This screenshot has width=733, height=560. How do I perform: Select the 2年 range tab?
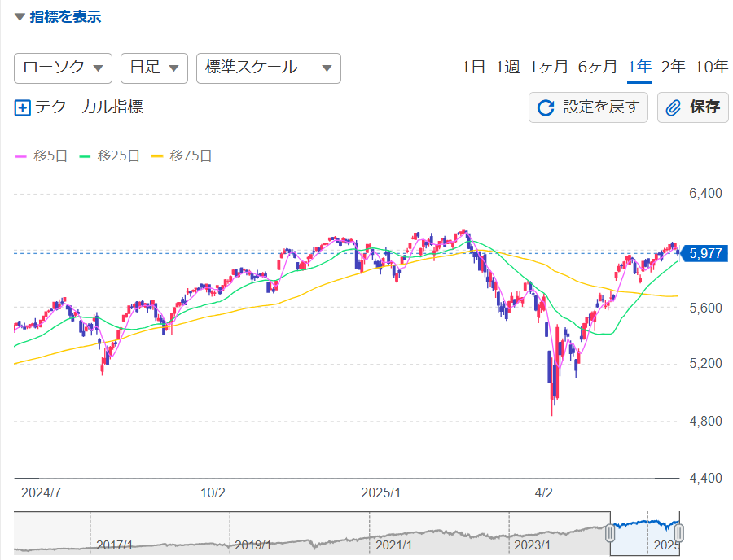[x=674, y=68]
